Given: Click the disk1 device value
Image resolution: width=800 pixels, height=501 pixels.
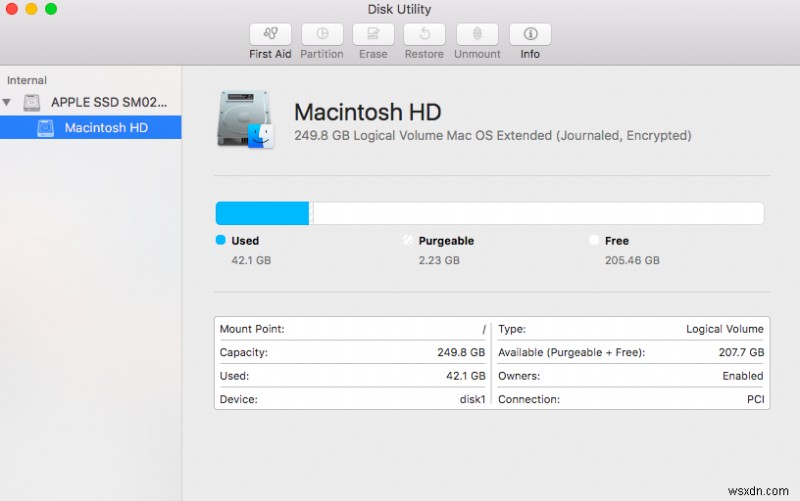Looking at the screenshot, I should click(472, 399).
